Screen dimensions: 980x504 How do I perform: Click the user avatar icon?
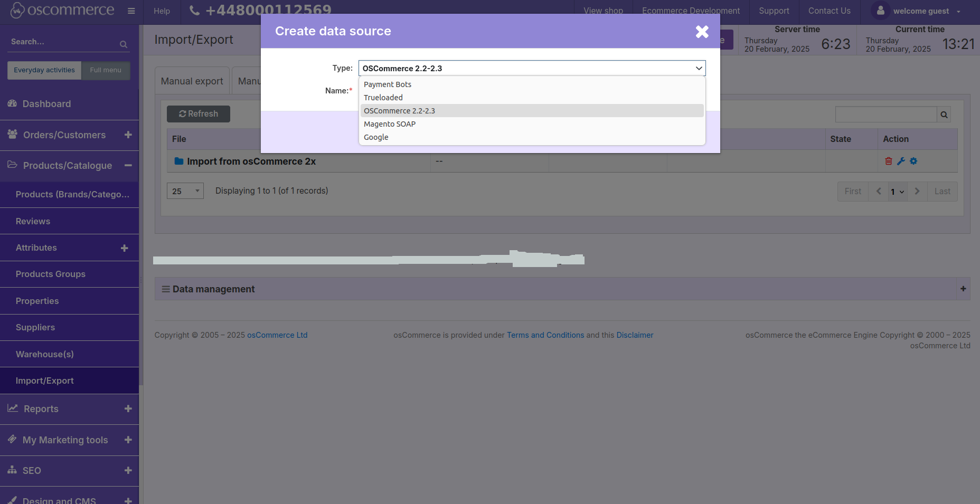tap(880, 11)
